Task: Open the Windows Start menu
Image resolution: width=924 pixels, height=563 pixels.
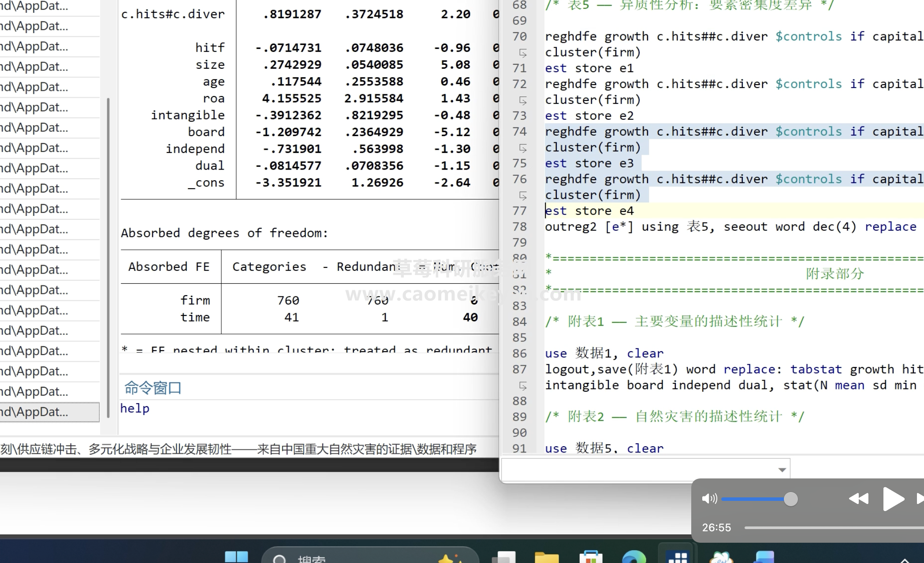Action: [x=236, y=557]
